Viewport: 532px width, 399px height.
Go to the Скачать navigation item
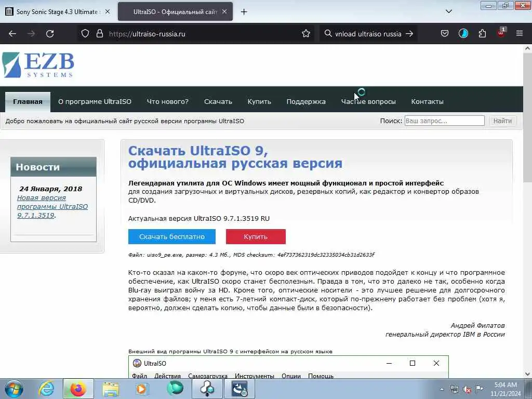[218, 101]
